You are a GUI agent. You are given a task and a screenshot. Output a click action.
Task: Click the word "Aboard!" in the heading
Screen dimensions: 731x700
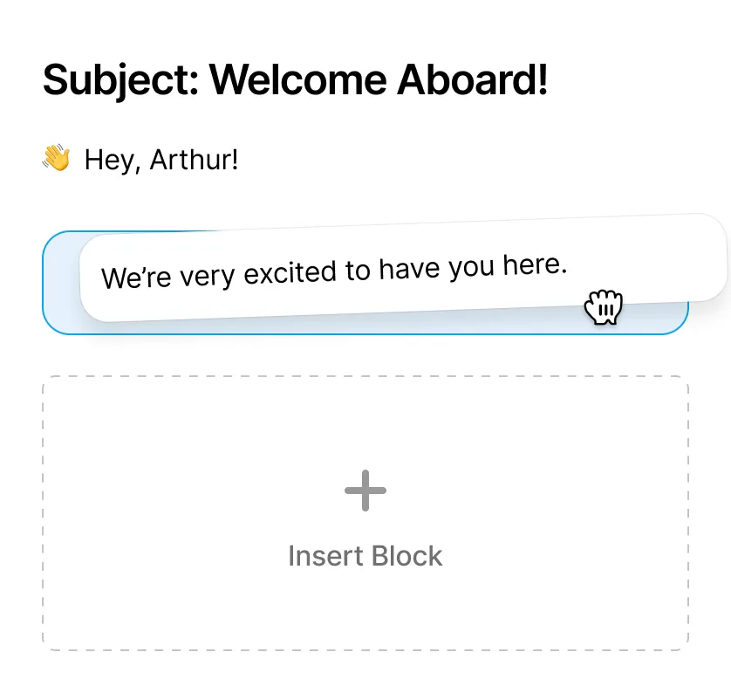[473, 80]
